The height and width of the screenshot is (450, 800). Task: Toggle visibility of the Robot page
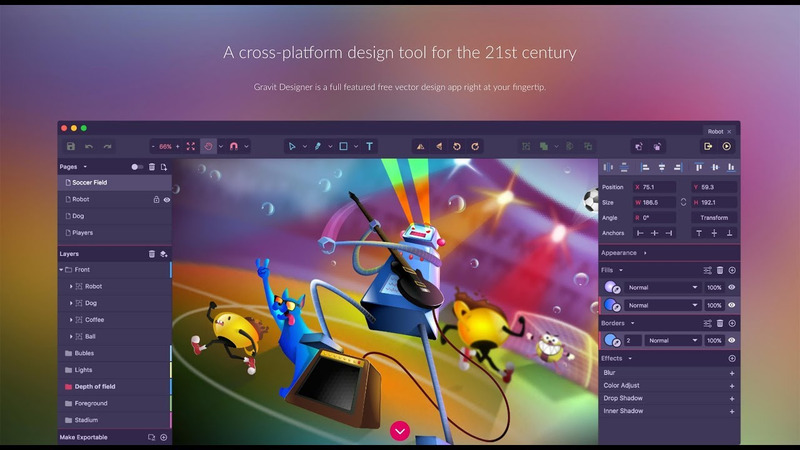[x=167, y=200]
